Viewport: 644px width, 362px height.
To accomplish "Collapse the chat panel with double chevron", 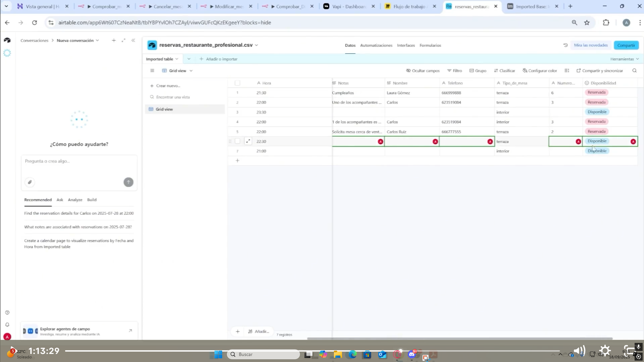I will tap(133, 40).
